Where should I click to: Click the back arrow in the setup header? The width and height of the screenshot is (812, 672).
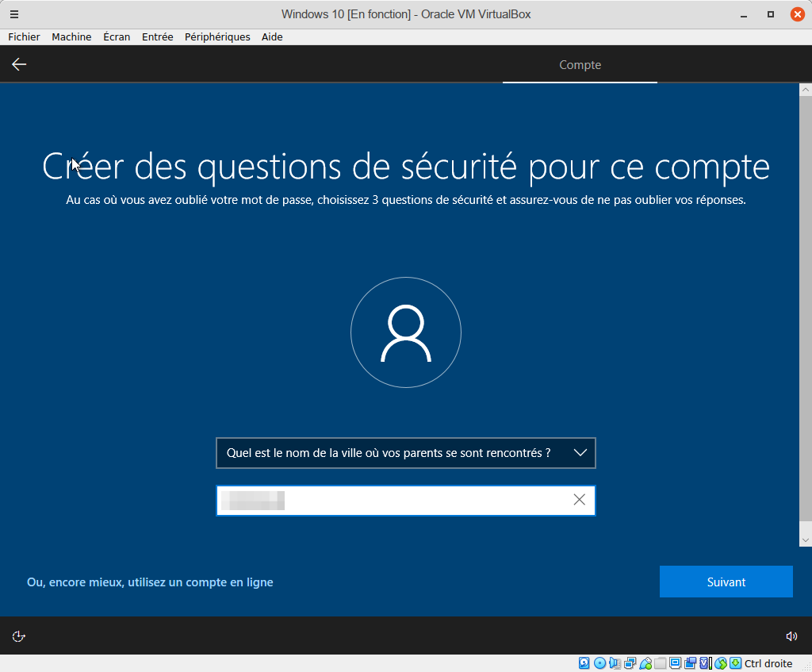pos(19,65)
